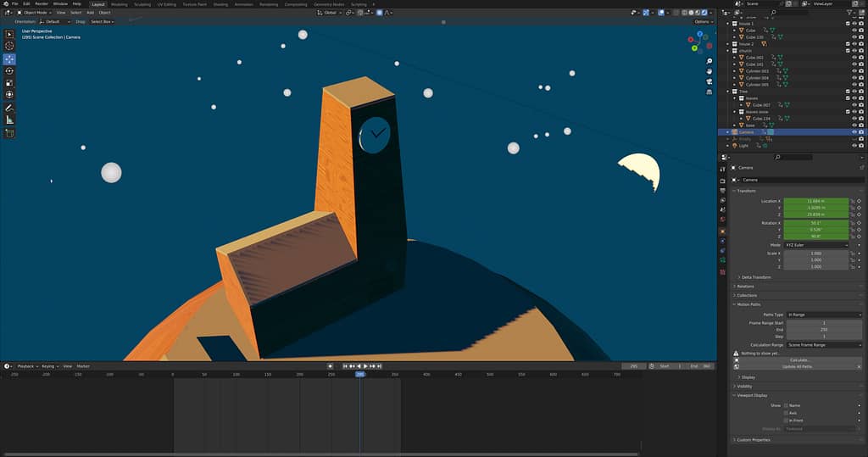868x457 pixels.
Task: Pick the Measure tool
Action: (9, 120)
